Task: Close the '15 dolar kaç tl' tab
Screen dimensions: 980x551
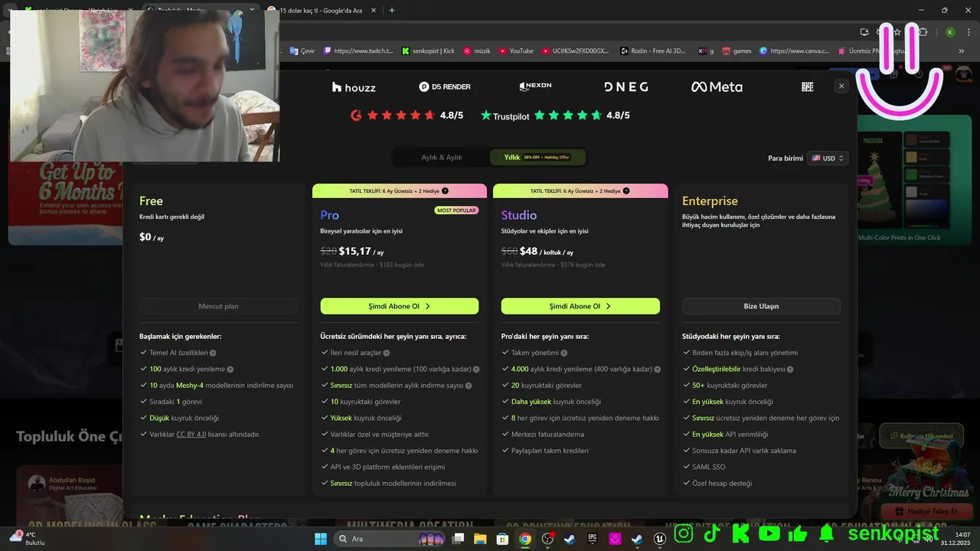Action: pyautogui.click(x=374, y=10)
